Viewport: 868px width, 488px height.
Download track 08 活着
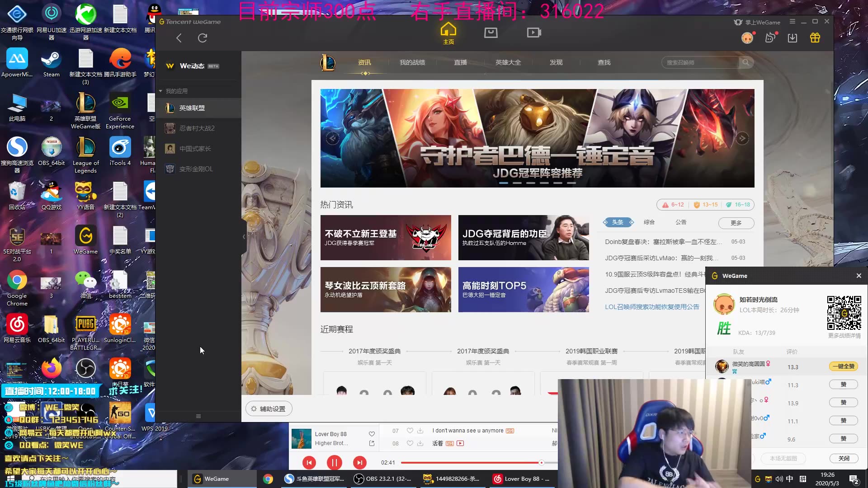pyautogui.click(x=420, y=443)
